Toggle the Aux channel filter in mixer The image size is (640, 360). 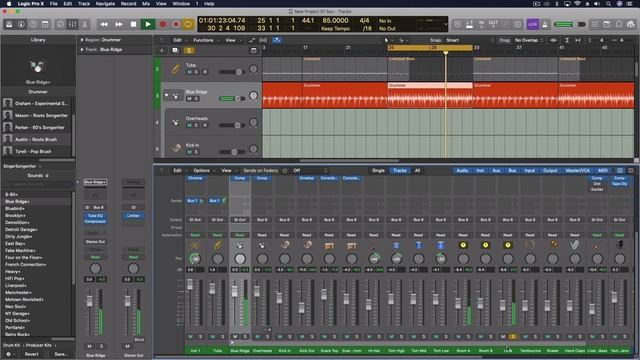496,171
